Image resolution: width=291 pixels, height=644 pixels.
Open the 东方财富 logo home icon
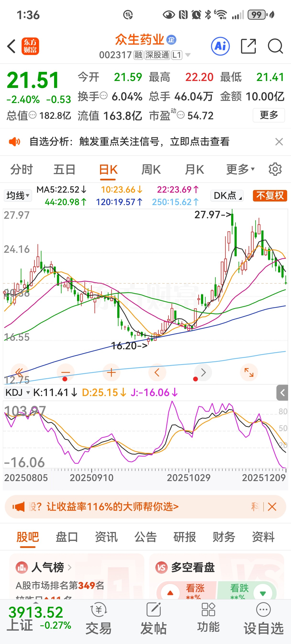(x=30, y=46)
